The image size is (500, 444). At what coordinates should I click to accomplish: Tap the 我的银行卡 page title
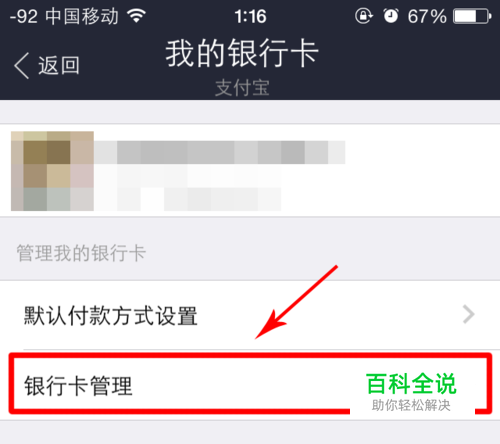click(242, 53)
